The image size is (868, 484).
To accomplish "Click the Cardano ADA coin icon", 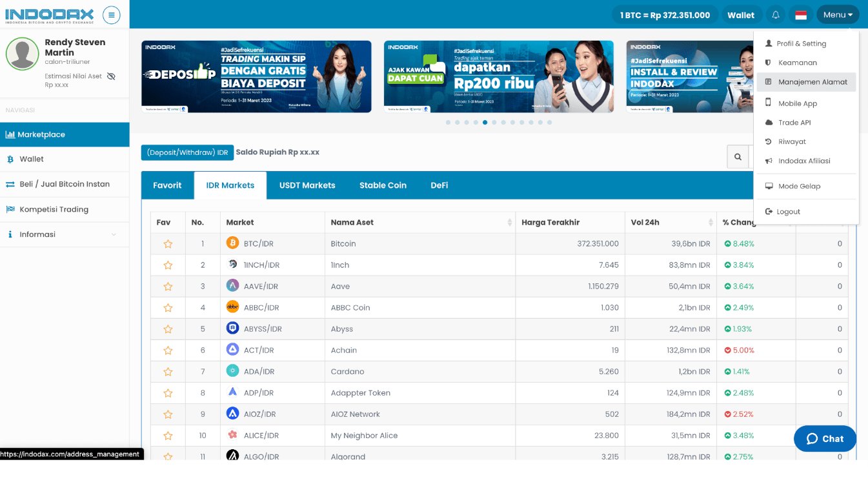I will pos(233,371).
